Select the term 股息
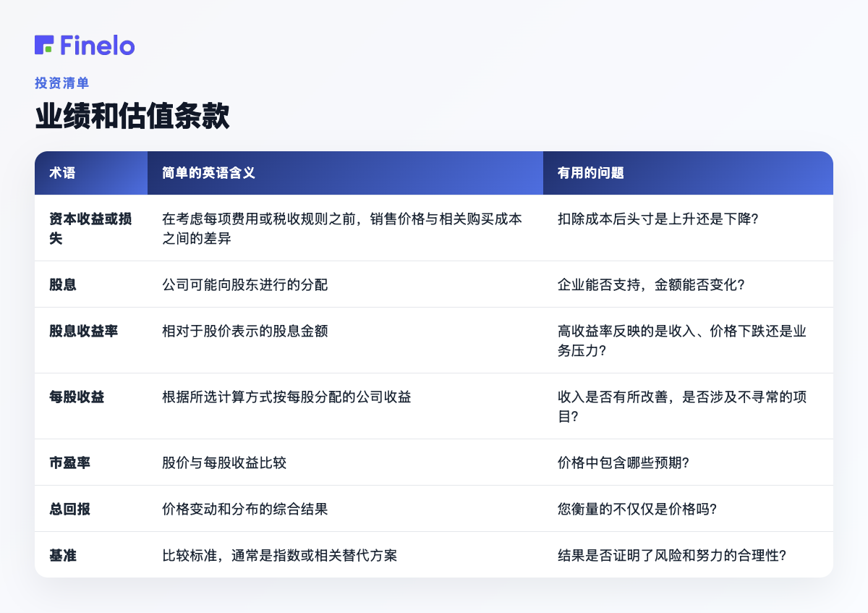This screenshot has height=613, width=868. click(63, 284)
